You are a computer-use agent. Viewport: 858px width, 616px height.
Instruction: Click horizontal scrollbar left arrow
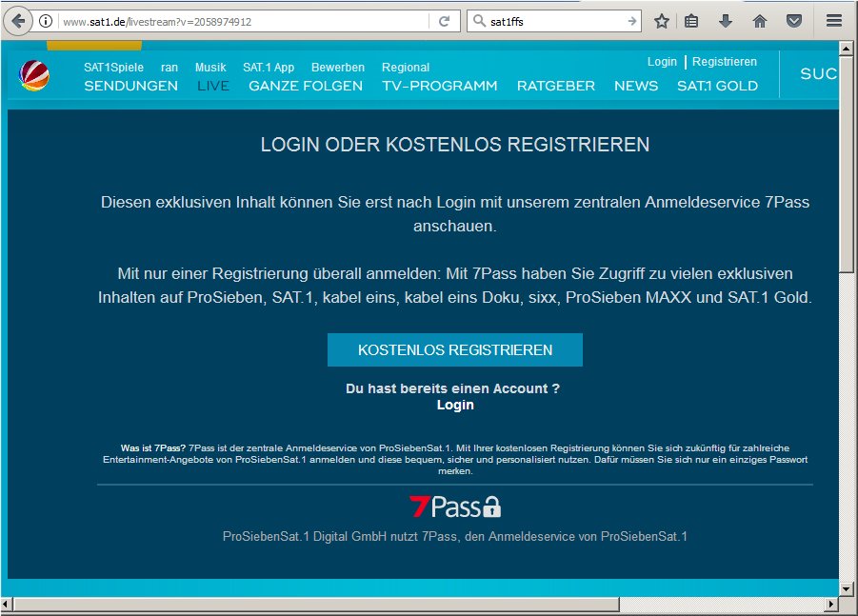click(6, 605)
